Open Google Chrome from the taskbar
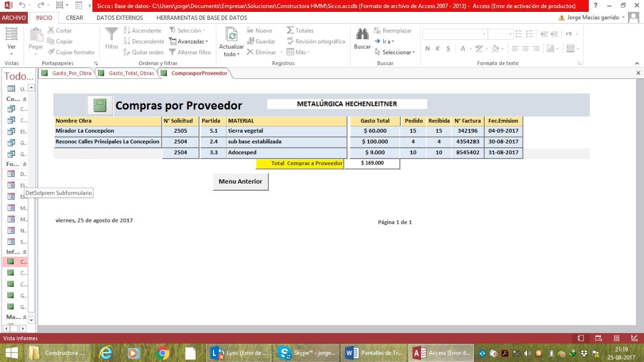 [x=163, y=353]
